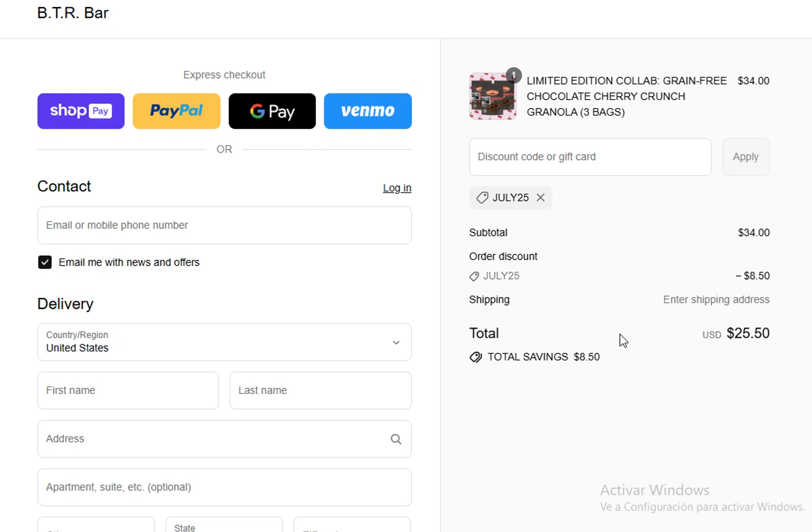Select the Last name input
This screenshot has height=532, width=812.
pos(320,390)
